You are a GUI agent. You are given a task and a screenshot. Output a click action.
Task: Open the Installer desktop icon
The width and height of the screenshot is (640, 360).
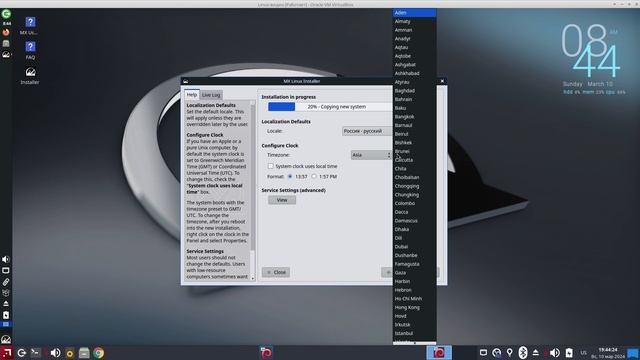pos(30,76)
